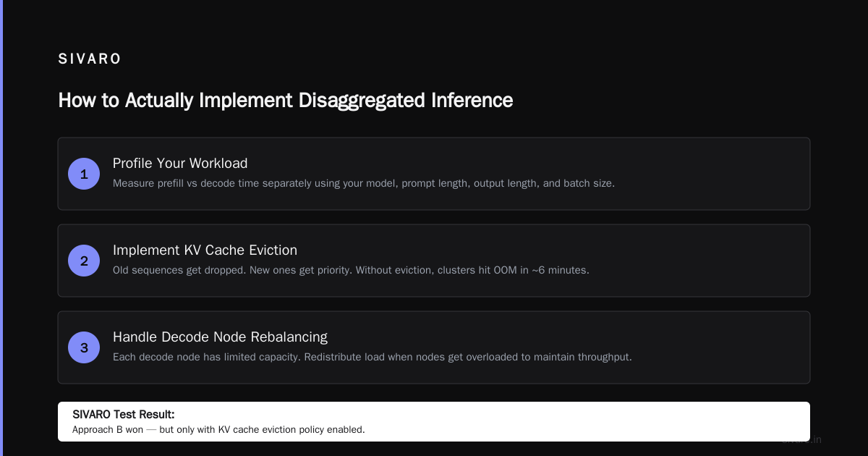Select the step 2 numbered circle
This screenshot has height=456, width=868.
[84, 261]
